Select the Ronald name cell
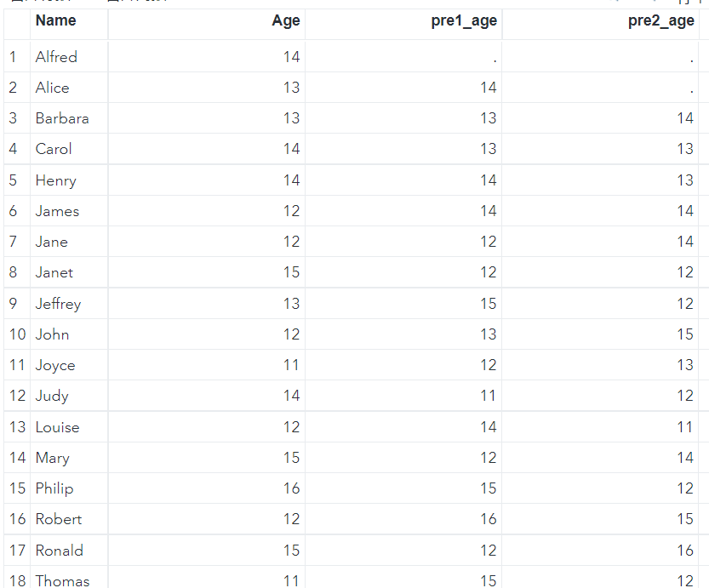 click(x=69, y=551)
